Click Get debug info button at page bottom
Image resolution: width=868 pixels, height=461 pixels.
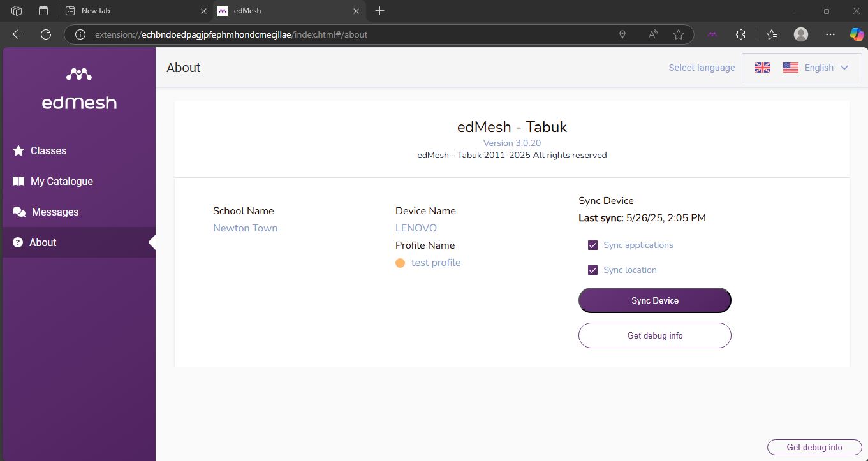click(x=814, y=447)
